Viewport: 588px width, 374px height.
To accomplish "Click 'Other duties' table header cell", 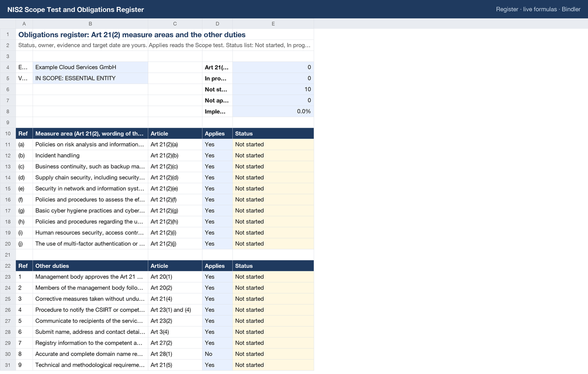I will pos(90,266).
